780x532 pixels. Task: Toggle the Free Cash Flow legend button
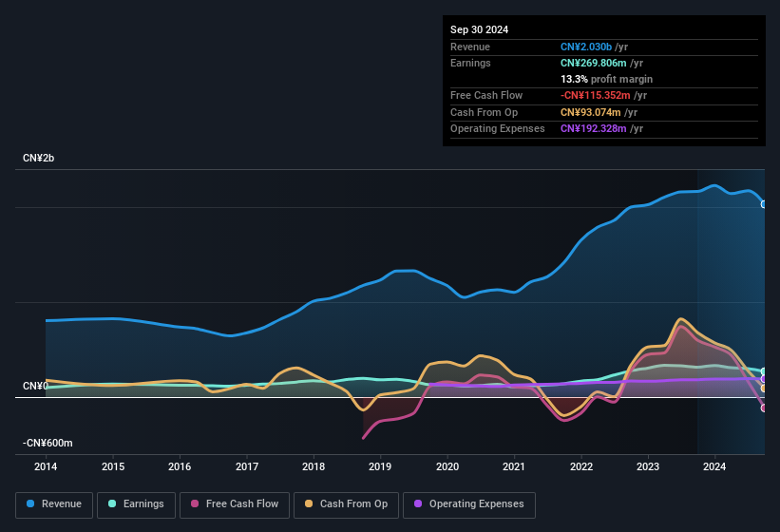(235, 504)
